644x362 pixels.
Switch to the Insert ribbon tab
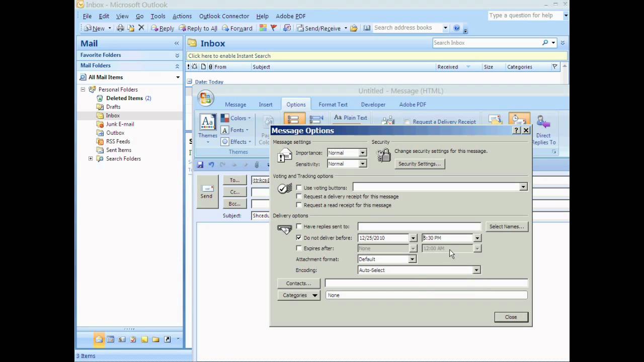[x=266, y=105]
